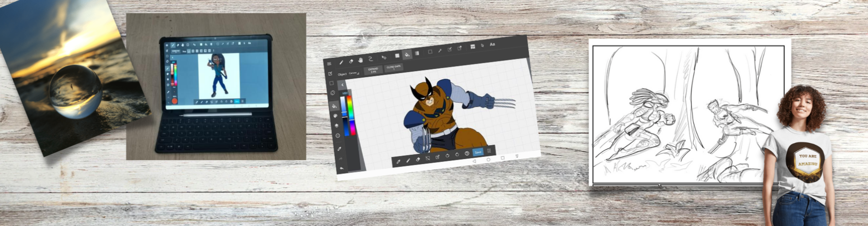Select the Bucket tool in top toolbar
868x226 pixels.
pos(407,55)
